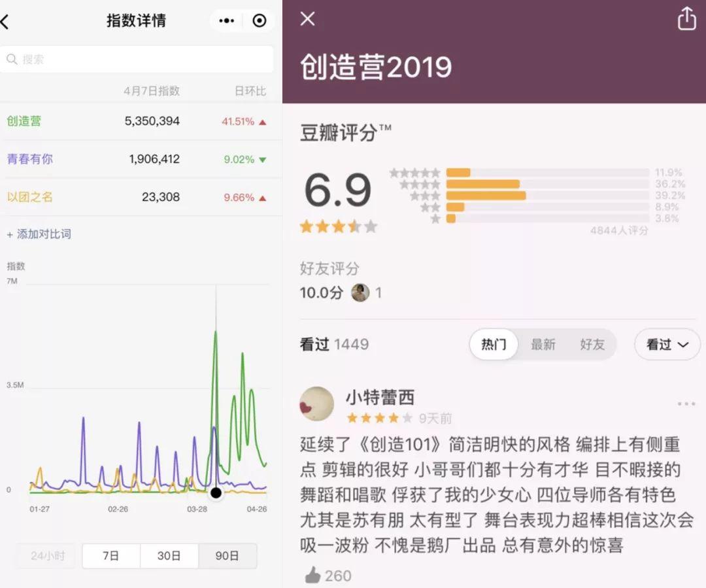The image size is (706, 588).
Task: Click the 4月7日指数 column header
Action: [152, 91]
